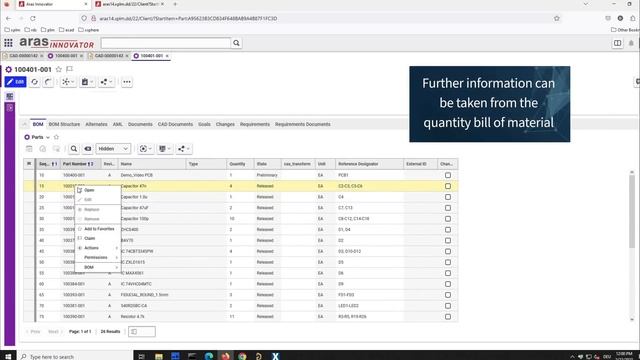Open the more options ellipsis toolbar button
640x360 pixels.
click(127, 82)
